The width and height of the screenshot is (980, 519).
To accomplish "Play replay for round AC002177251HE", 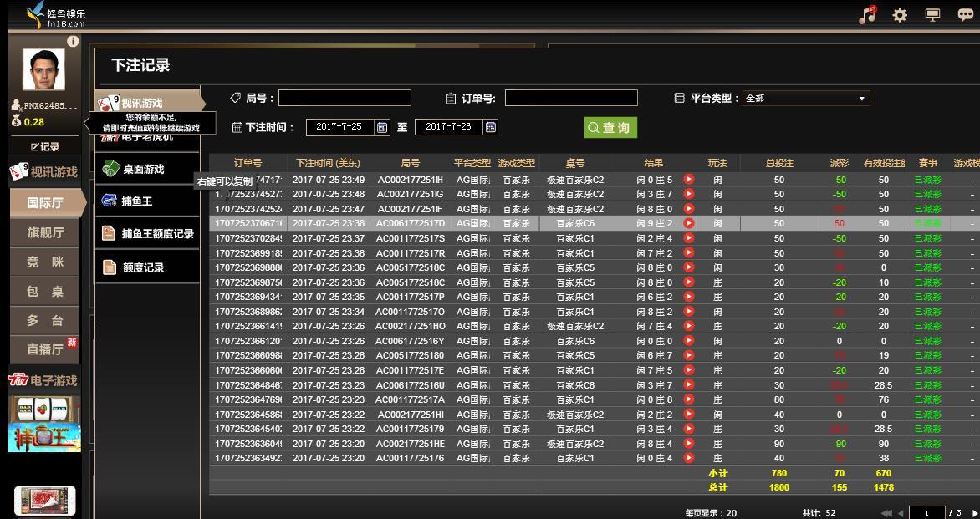I will tap(689, 444).
